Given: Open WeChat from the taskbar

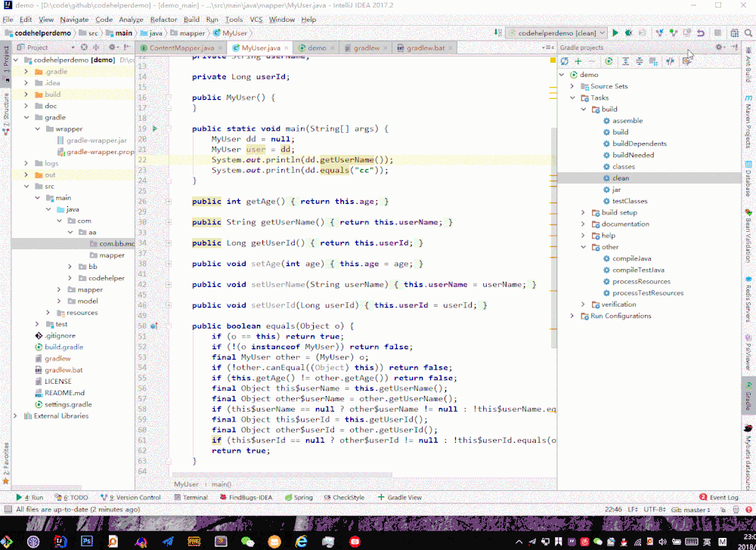Looking at the screenshot, I should click(x=247, y=542).
